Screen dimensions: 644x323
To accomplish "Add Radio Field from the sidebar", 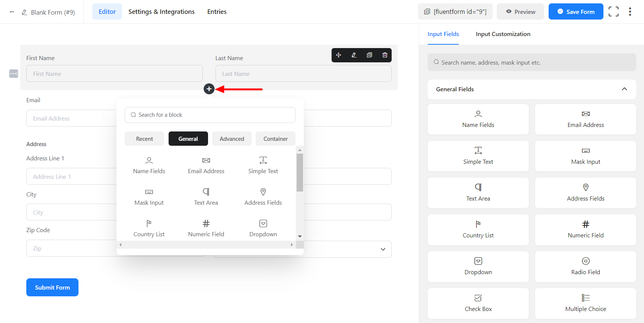I will [585, 266].
